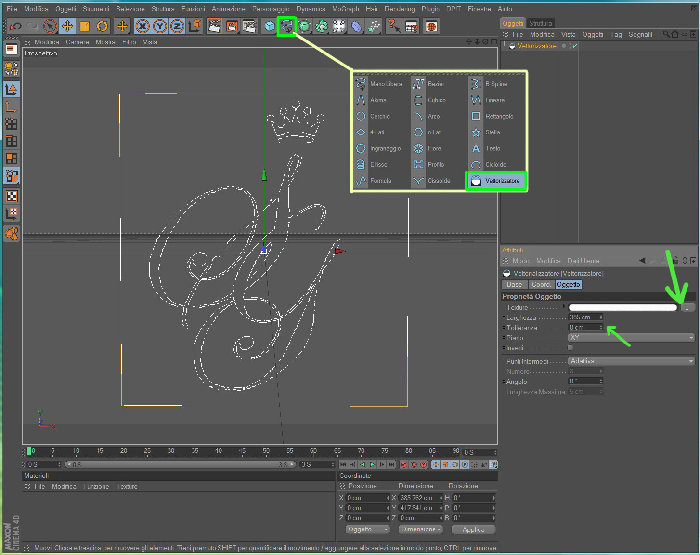Activate the Scale tool
Image resolution: width=700 pixels, height=555 pixels.
coord(84,26)
